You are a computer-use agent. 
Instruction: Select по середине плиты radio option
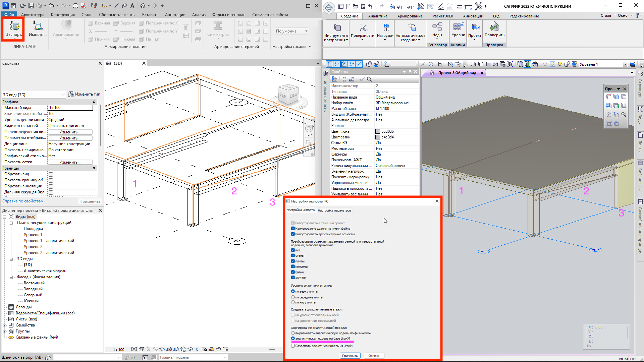[293, 297]
